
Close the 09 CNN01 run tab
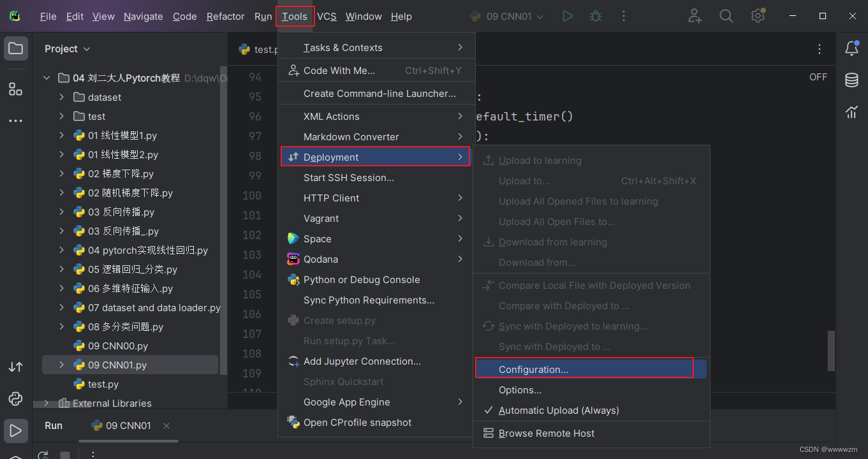coord(166,426)
